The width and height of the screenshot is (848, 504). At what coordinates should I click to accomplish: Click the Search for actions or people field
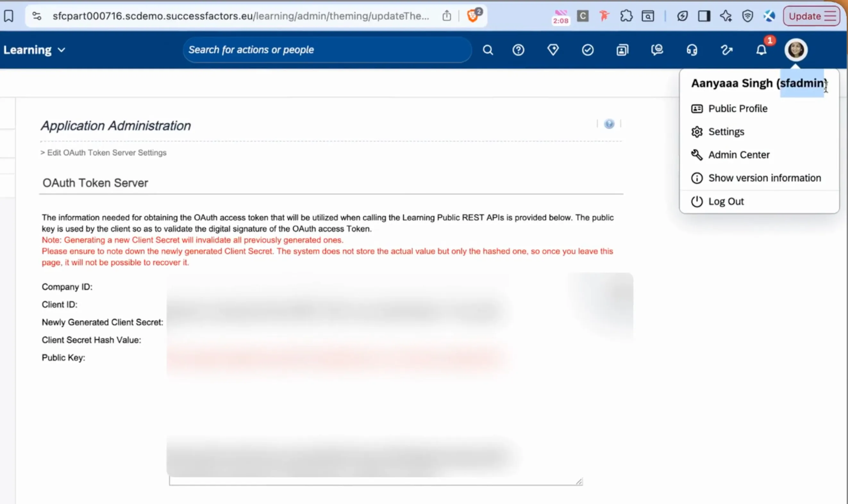(327, 50)
